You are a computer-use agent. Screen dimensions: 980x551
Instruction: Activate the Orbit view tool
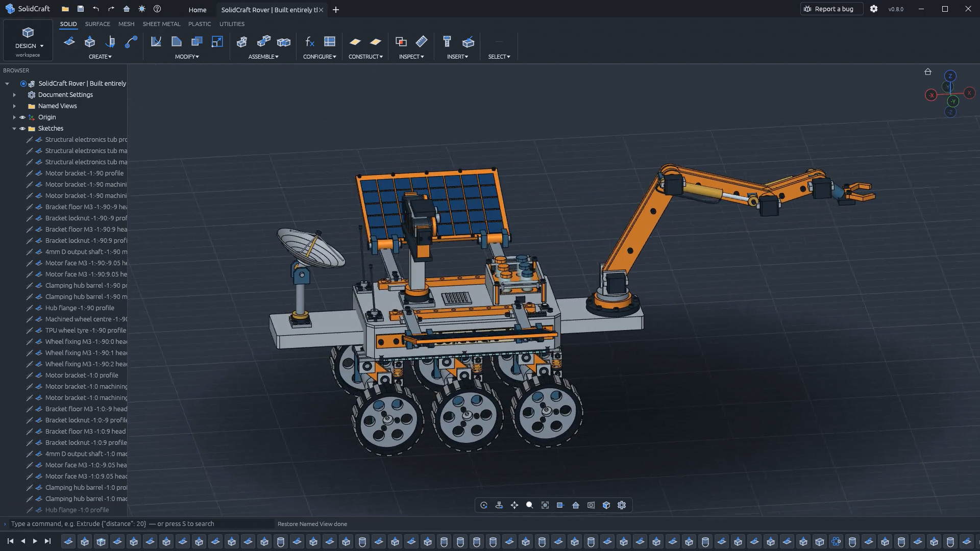pos(484,505)
